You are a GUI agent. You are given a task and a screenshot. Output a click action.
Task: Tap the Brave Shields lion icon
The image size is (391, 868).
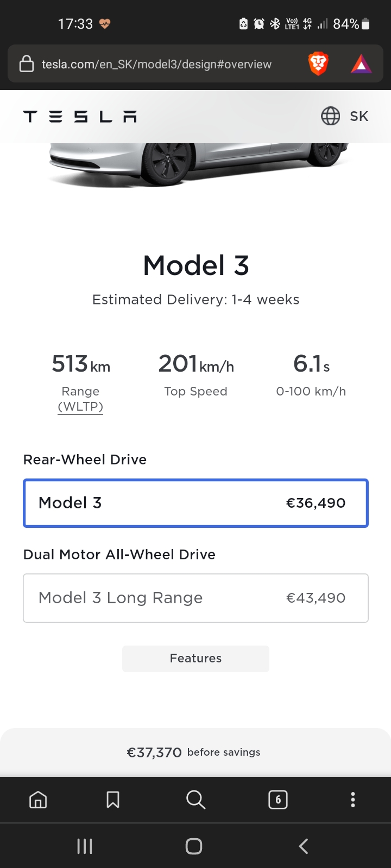[318, 64]
